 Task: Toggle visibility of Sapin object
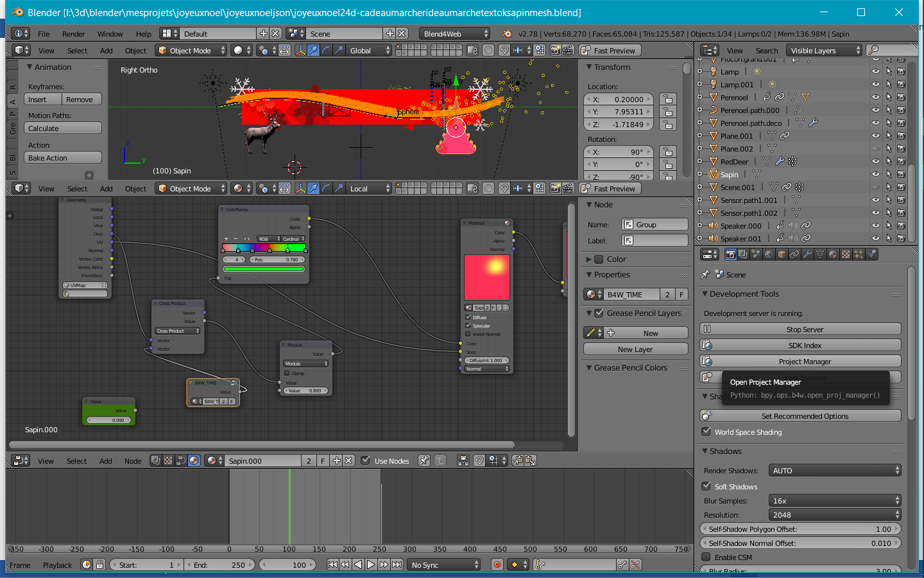coord(876,174)
